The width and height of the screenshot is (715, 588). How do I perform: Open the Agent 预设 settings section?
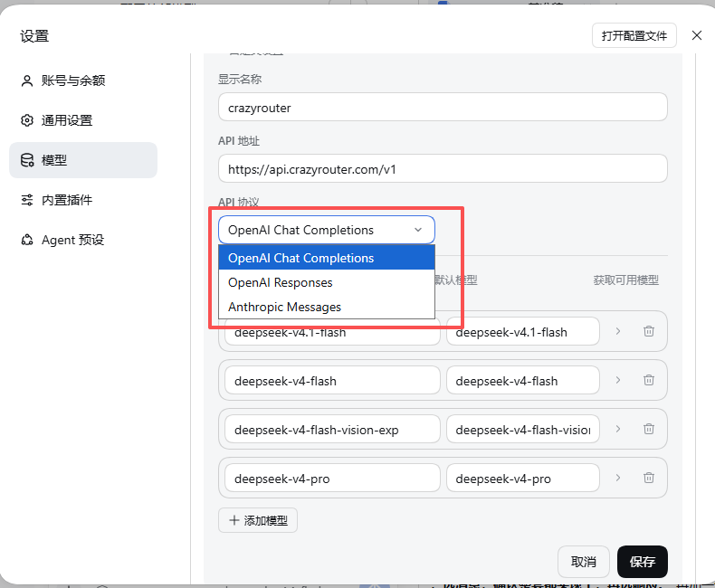tap(83, 240)
